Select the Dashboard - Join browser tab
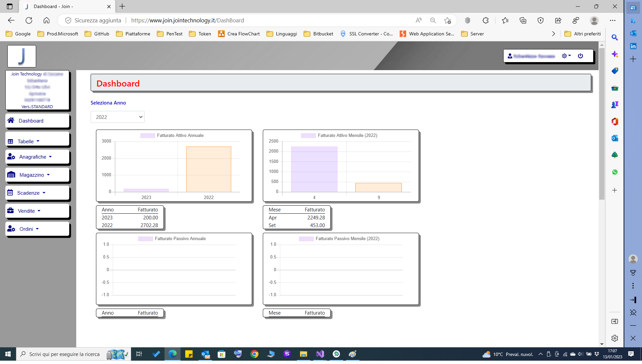The image size is (642, 364). click(67, 6)
